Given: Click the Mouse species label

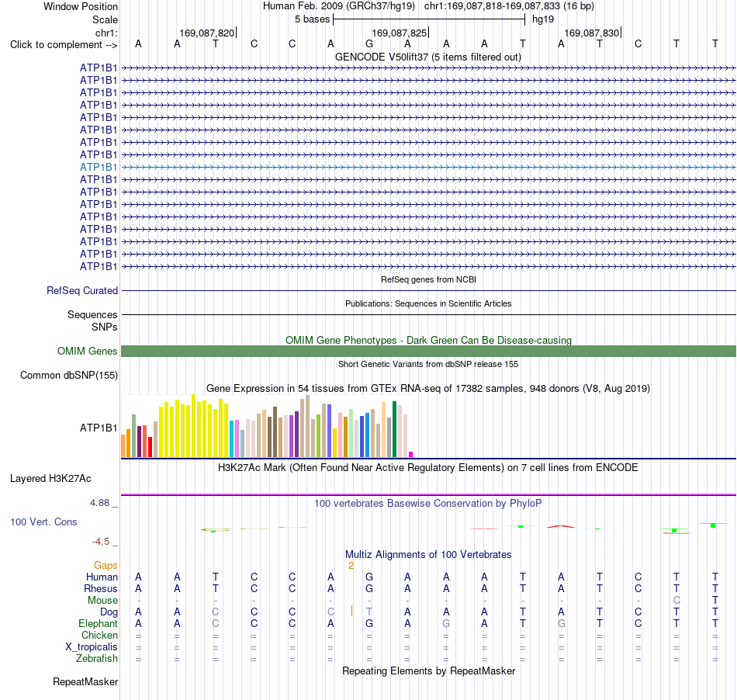Looking at the screenshot, I should (x=102, y=601).
